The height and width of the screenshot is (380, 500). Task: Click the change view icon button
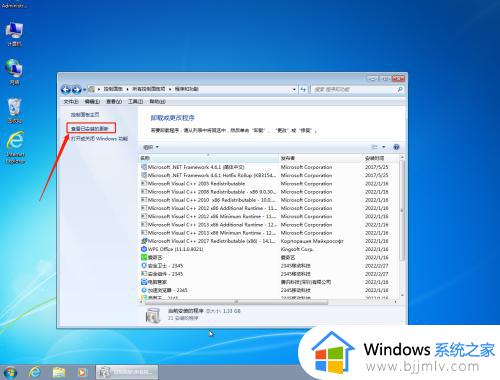[375, 147]
